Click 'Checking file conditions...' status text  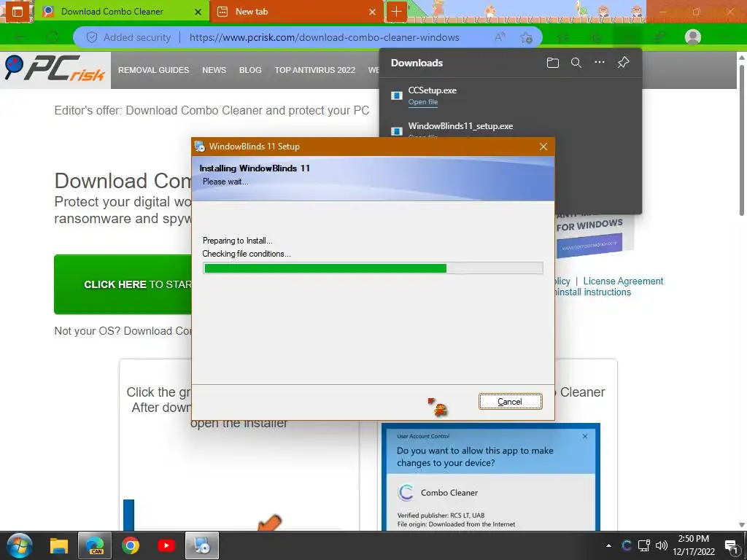coord(247,254)
